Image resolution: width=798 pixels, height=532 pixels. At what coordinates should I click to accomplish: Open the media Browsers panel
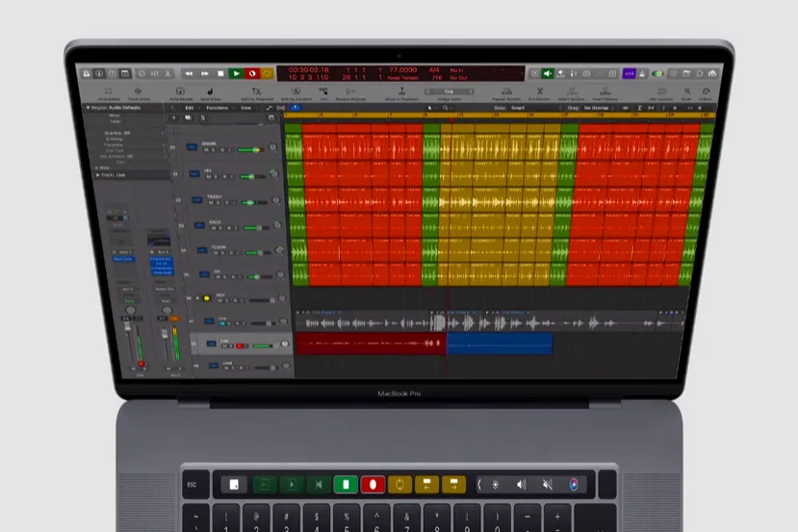pyautogui.click(x=712, y=74)
